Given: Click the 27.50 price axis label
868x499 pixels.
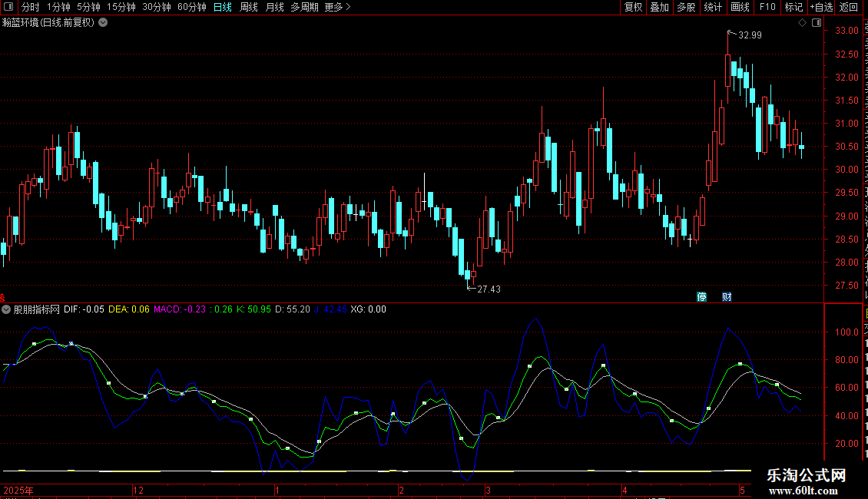Looking at the screenshot, I should [x=847, y=286].
